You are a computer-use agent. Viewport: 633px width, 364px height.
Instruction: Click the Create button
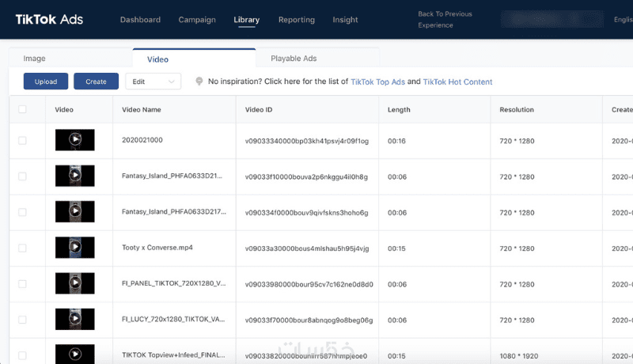pyautogui.click(x=96, y=82)
